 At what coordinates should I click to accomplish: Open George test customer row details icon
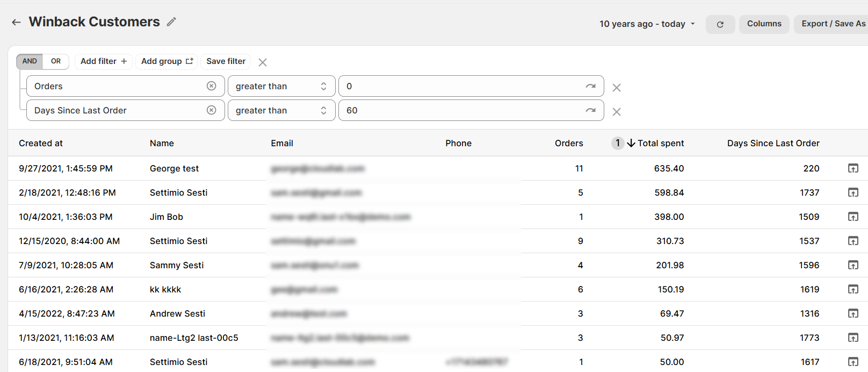tap(853, 168)
